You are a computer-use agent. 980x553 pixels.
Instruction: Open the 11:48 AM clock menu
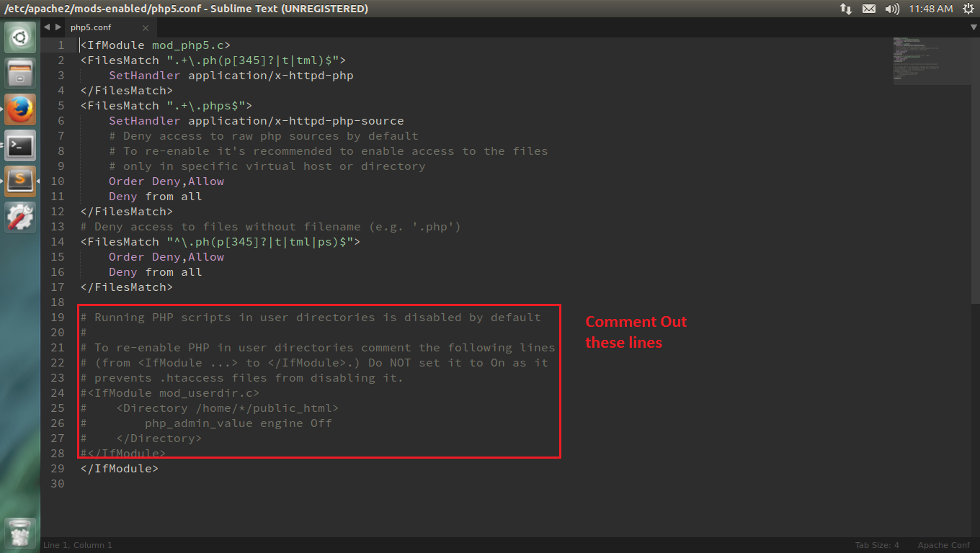930,9
